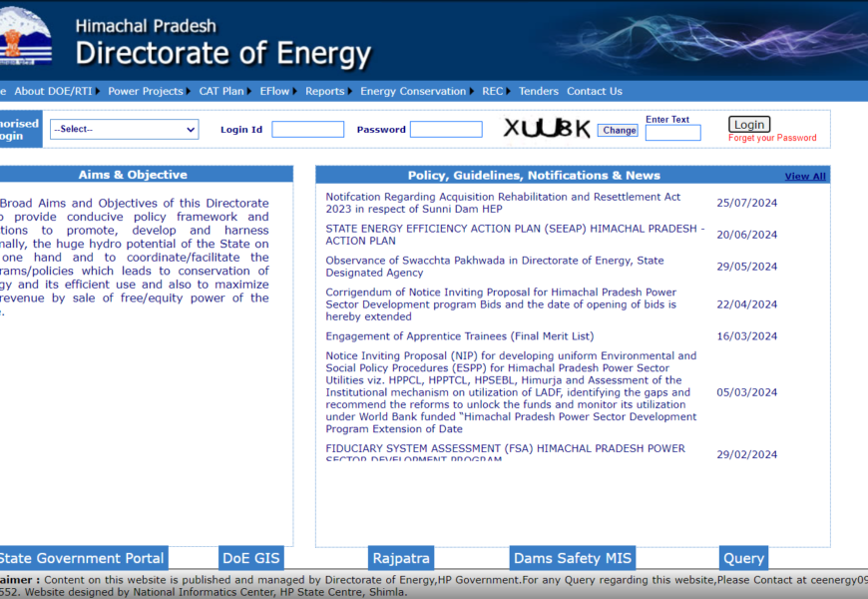Click View All notifications link

coord(805,177)
